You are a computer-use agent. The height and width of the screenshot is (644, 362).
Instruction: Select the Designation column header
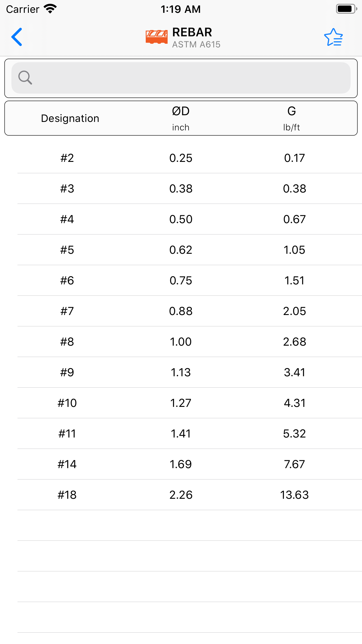[x=70, y=118]
